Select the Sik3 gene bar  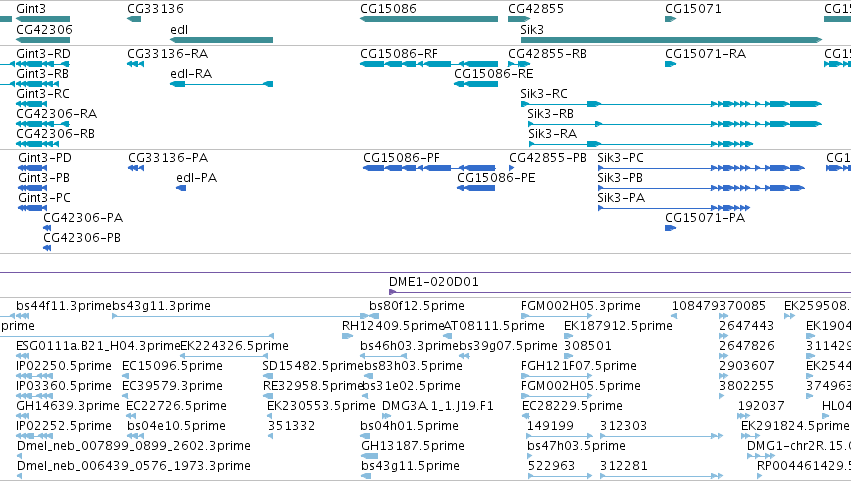671,40
